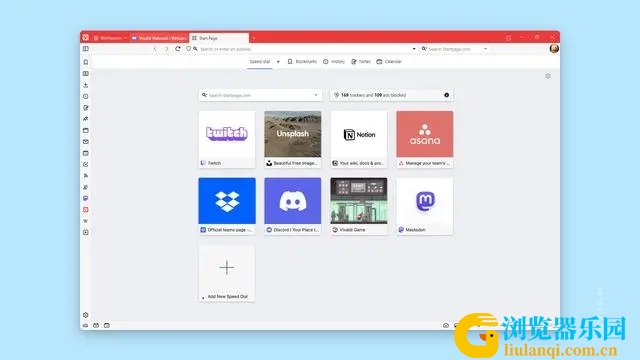Open sidebar Settings gear icon
The width and height of the screenshot is (640, 360).
tap(86, 315)
